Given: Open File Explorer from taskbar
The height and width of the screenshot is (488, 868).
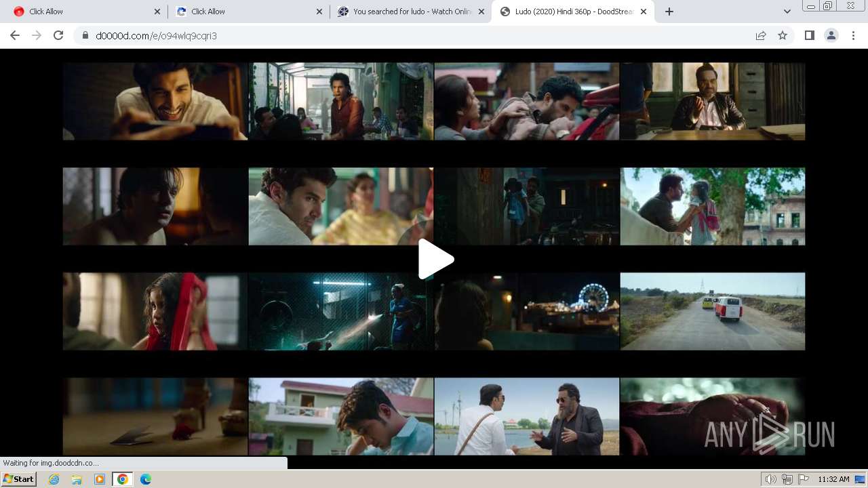Looking at the screenshot, I should (77, 479).
